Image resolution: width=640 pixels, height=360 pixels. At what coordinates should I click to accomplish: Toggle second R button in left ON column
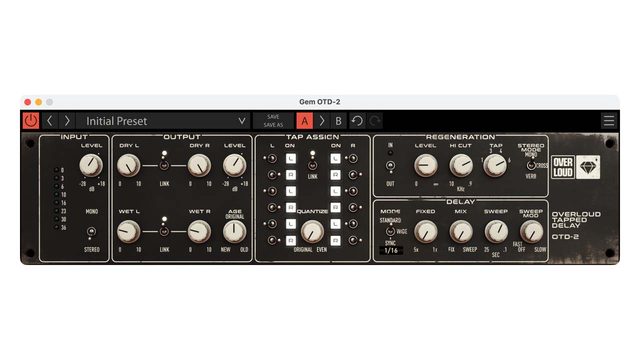coord(291,207)
